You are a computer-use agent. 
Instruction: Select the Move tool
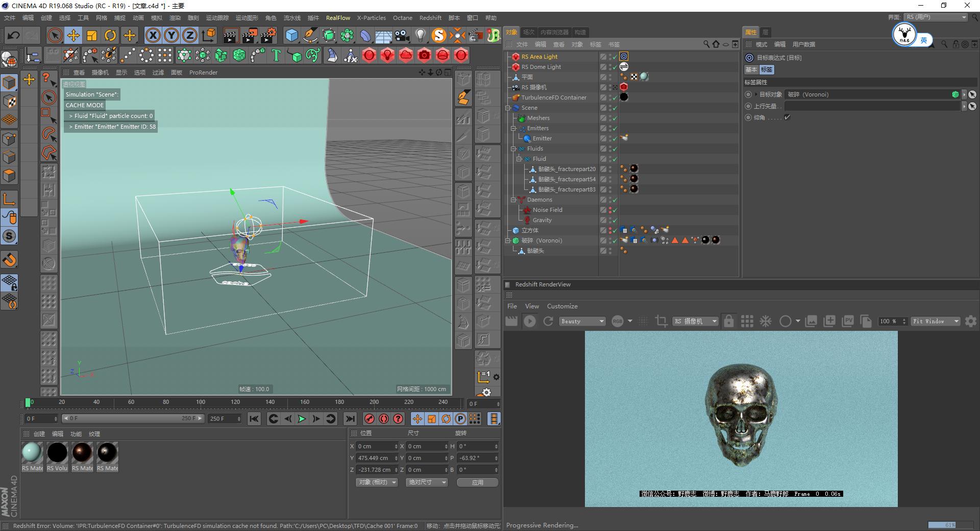73,35
